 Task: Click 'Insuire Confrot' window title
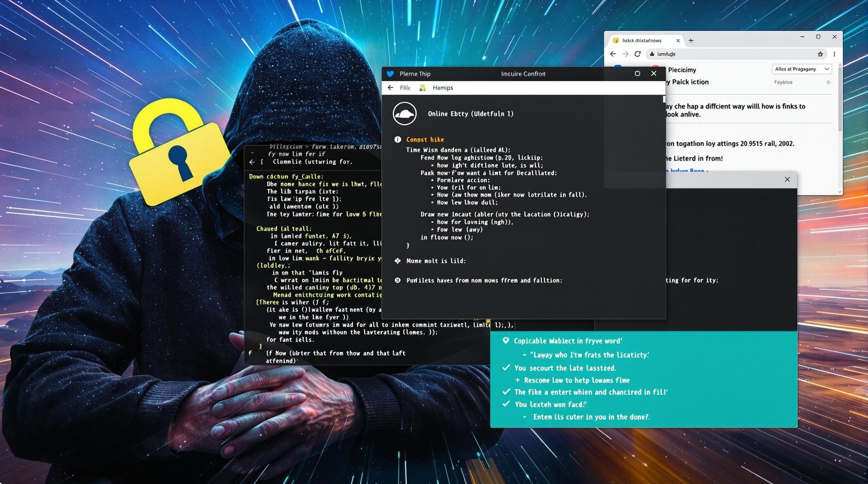coord(523,74)
